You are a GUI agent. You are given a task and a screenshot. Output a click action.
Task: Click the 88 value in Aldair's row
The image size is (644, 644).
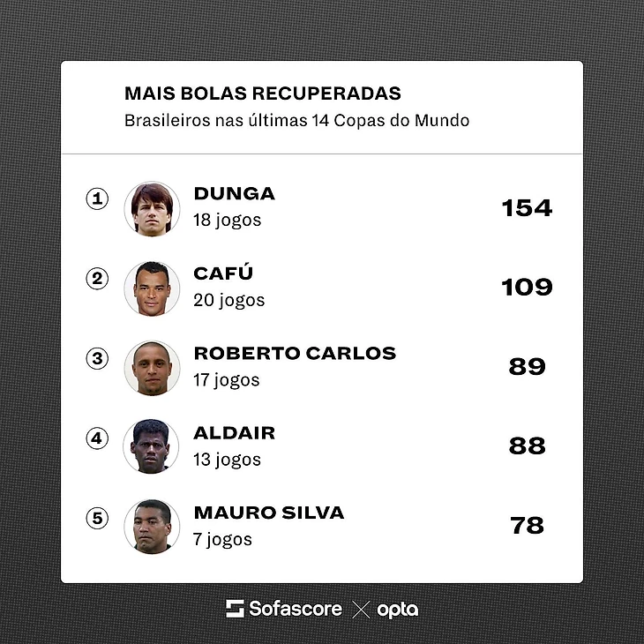527,447
